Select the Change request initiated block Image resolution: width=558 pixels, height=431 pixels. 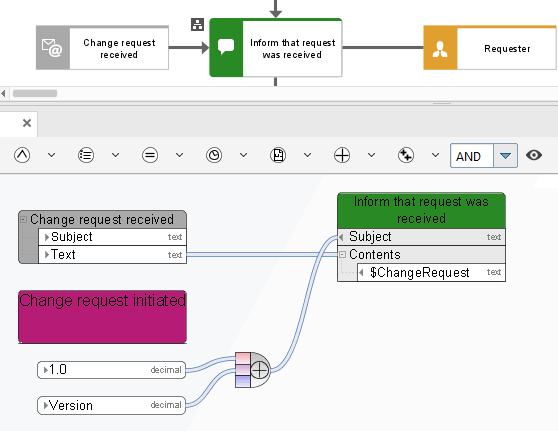102,317
